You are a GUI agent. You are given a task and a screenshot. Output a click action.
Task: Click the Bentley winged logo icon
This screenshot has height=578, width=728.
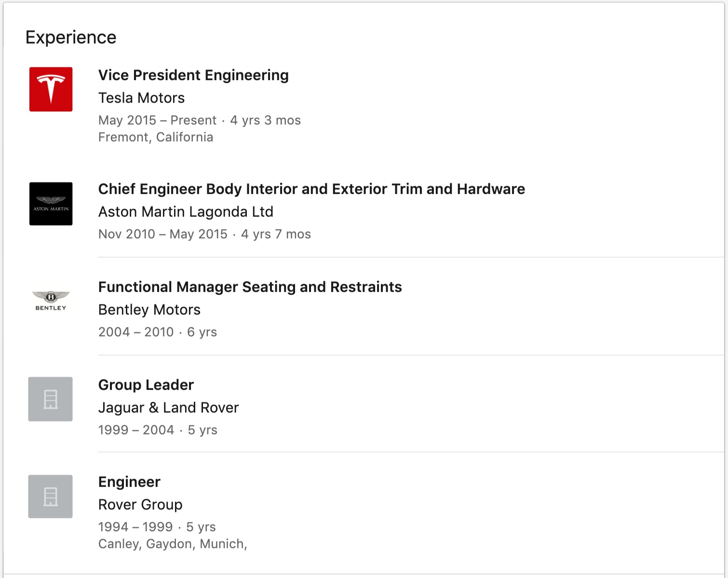(51, 301)
